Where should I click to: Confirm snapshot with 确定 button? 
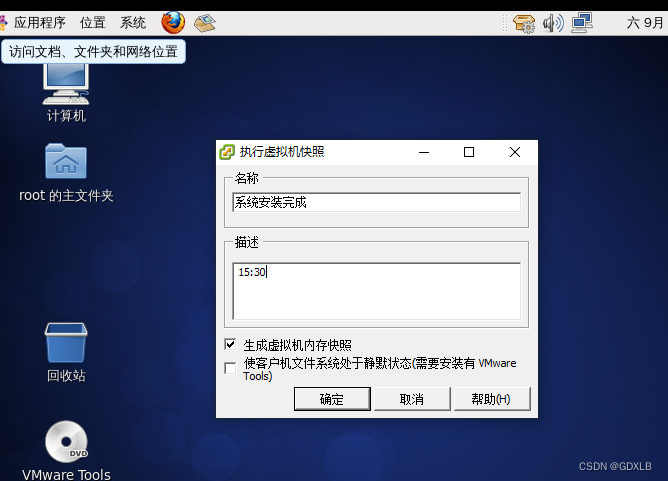(x=332, y=399)
